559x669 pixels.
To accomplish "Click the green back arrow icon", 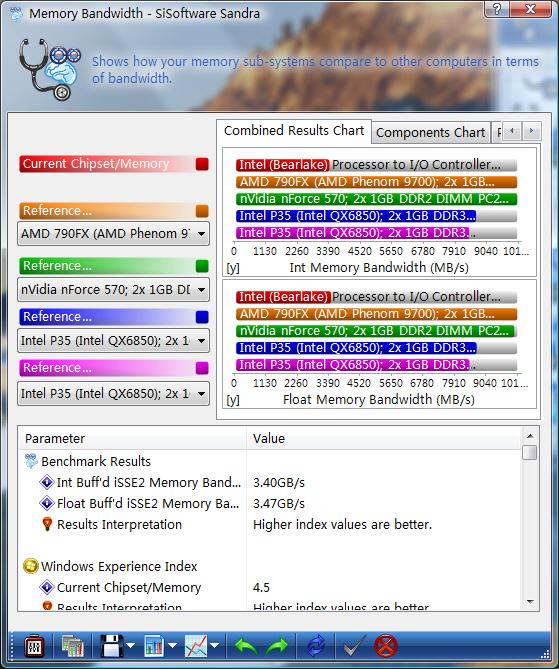I will [246, 646].
